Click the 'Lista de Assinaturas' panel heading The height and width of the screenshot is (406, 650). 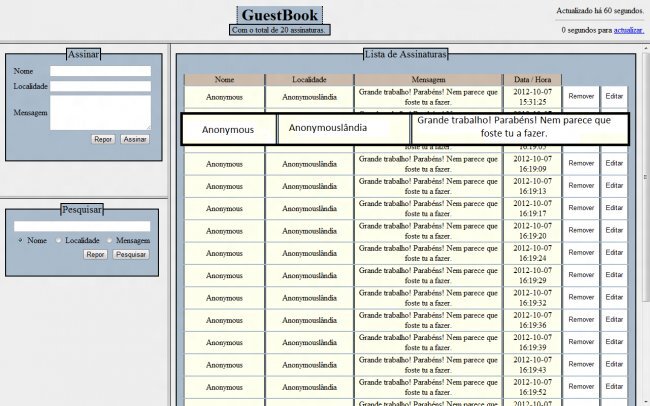pyautogui.click(x=405, y=54)
